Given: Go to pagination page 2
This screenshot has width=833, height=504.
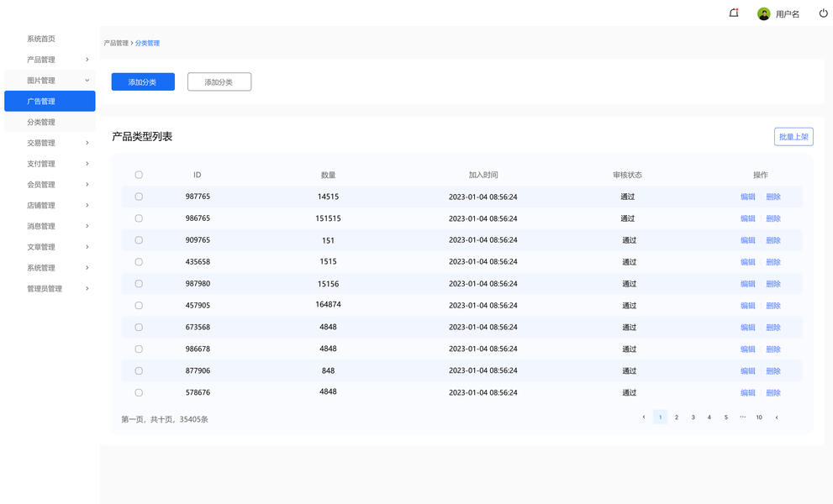Looking at the screenshot, I should click(x=677, y=417).
